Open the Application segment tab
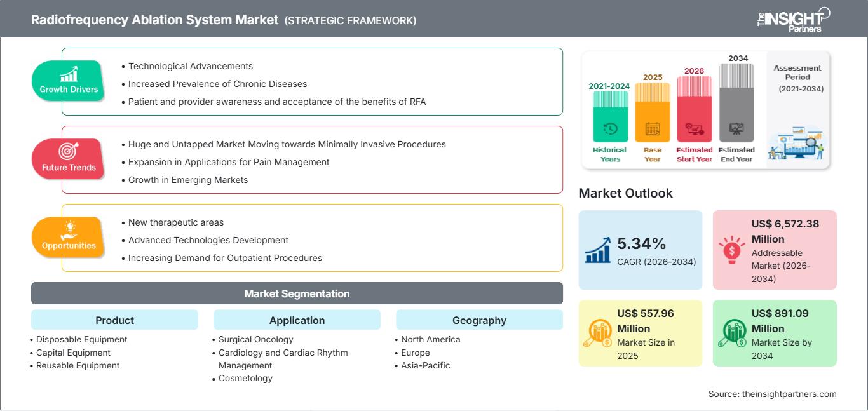This screenshot has height=411, width=868. point(297,320)
